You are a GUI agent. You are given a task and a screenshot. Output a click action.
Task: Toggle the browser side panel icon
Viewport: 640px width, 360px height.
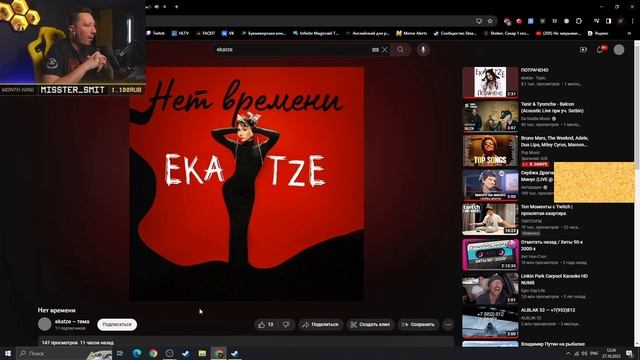[x=608, y=21]
